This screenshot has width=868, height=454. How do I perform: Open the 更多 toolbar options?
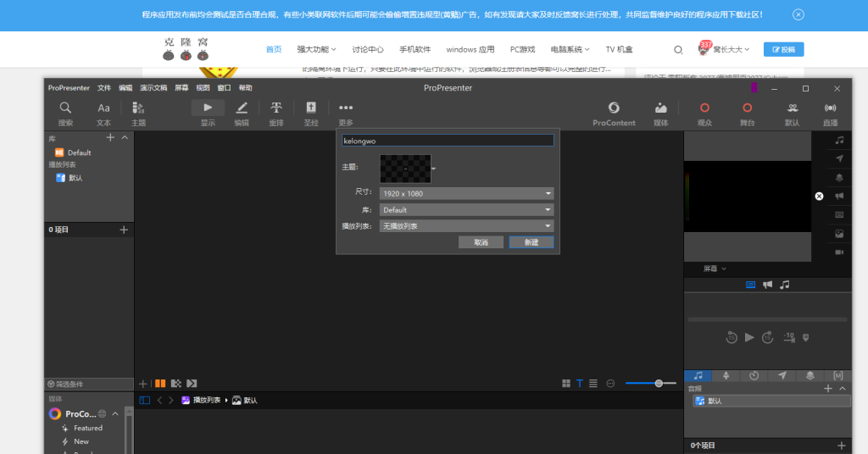click(346, 113)
